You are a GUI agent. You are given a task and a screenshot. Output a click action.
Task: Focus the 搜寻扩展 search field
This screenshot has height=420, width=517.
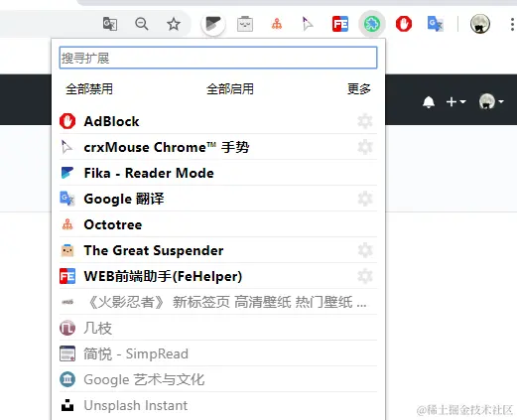click(x=218, y=58)
